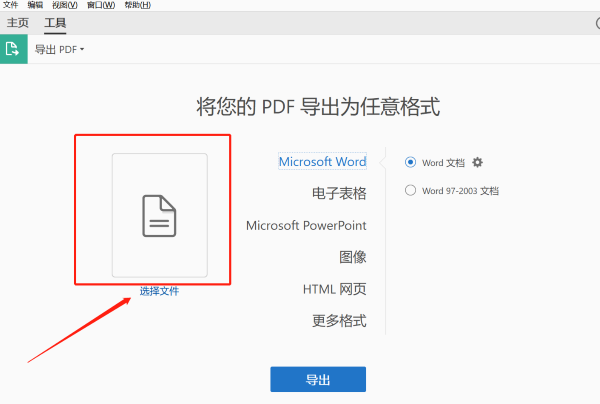Image resolution: width=600 pixels, height=404 pixels.
Task: Choose 图像 export format
Action: [352, 257]
